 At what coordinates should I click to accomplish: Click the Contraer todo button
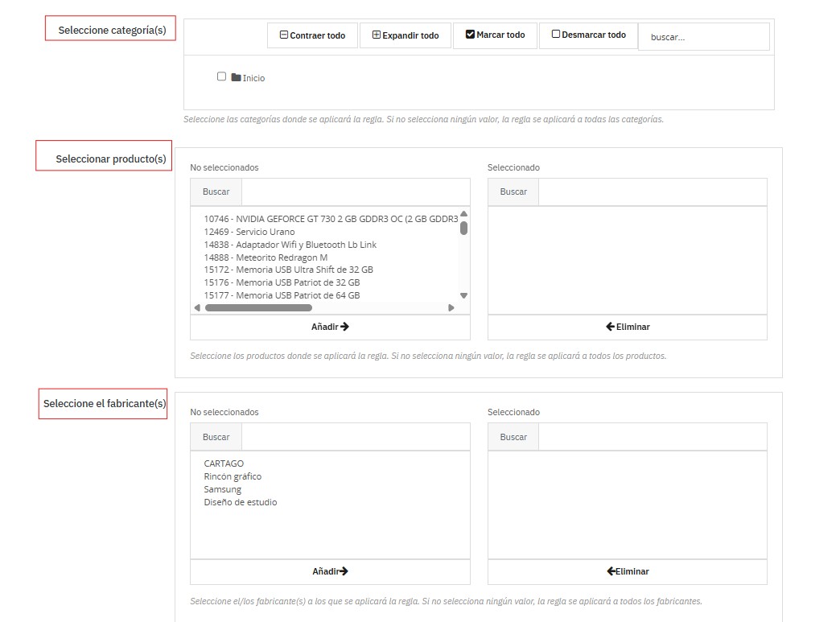point(312,35)
